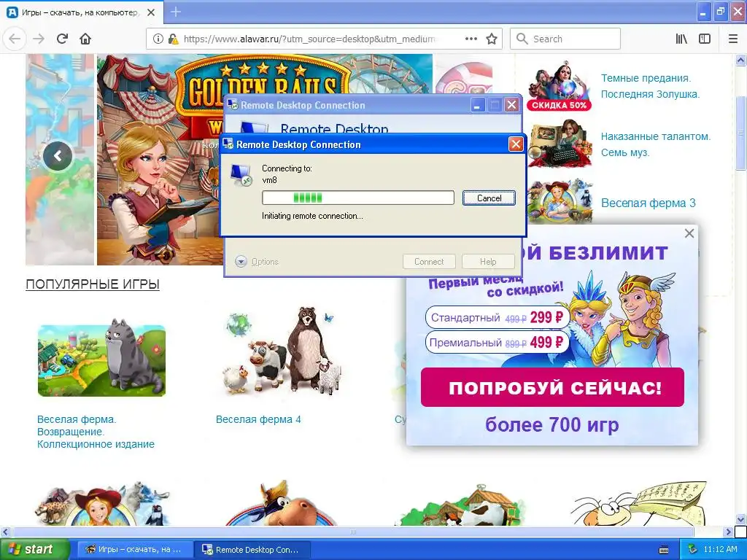This screenshot has height=560, width=747.
Task: Switch to Remote Desktop Con... taskbar item
Action: click(252, 550)
